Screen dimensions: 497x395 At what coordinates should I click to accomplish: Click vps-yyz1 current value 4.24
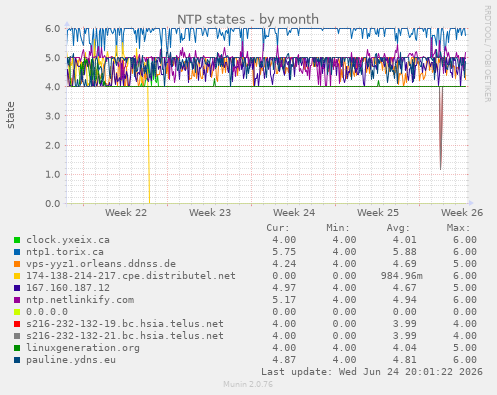284,264
